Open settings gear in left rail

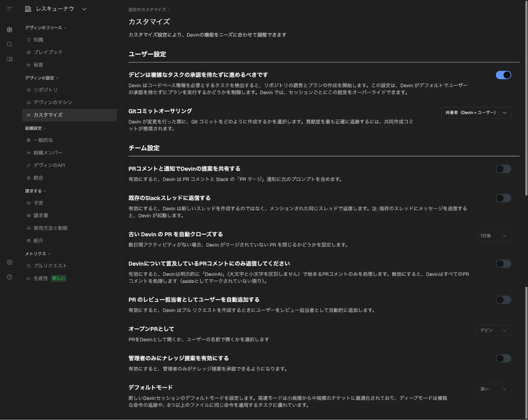(x=9, y=262)
